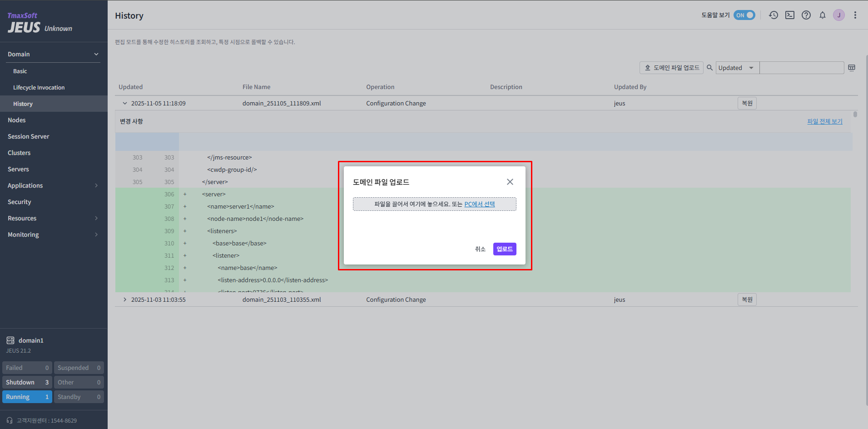Open PC에서 선택 file picker link

pyautogui.click(x=480, y=204)
